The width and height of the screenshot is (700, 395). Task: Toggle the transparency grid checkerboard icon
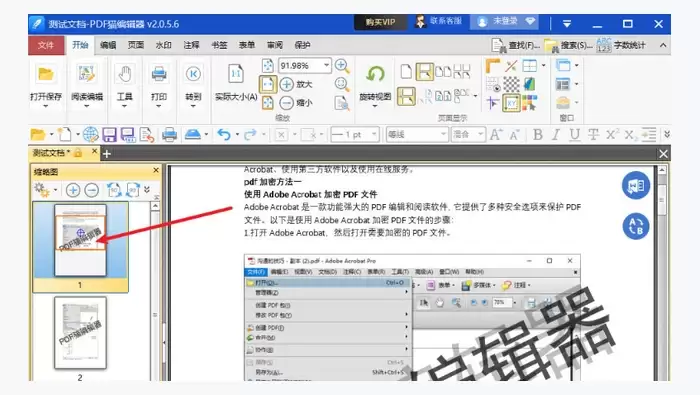pos(511,84)
